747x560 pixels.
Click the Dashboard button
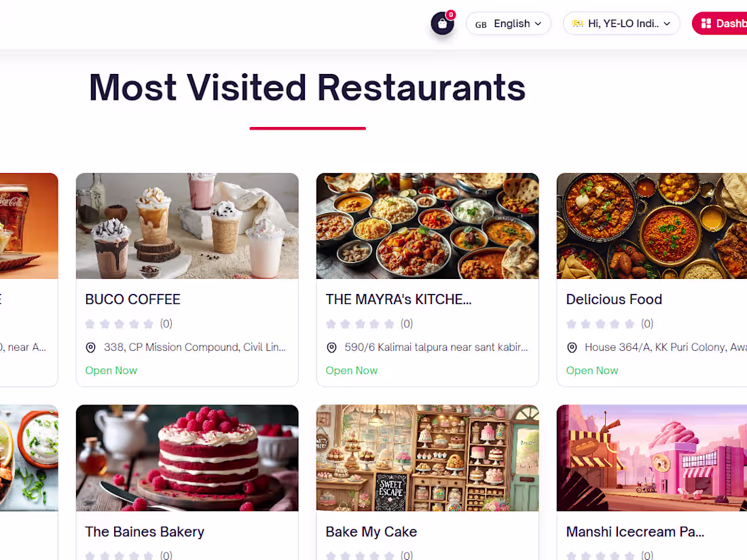point(719,23)
